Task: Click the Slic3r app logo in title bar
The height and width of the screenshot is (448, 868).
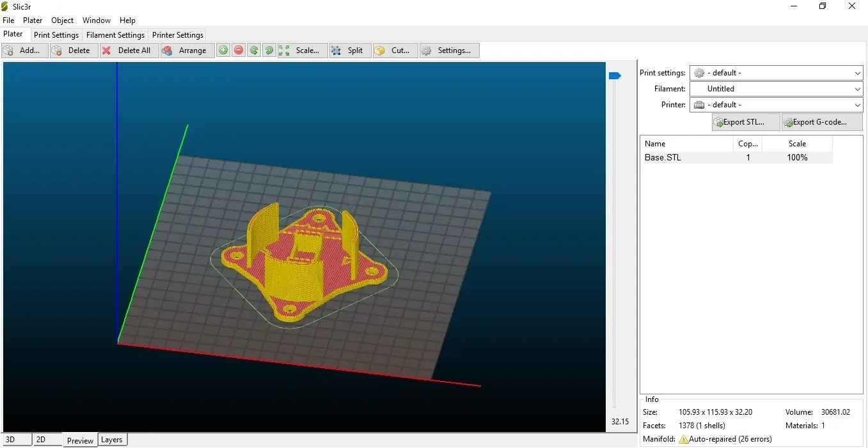Action: pos(6,6)
